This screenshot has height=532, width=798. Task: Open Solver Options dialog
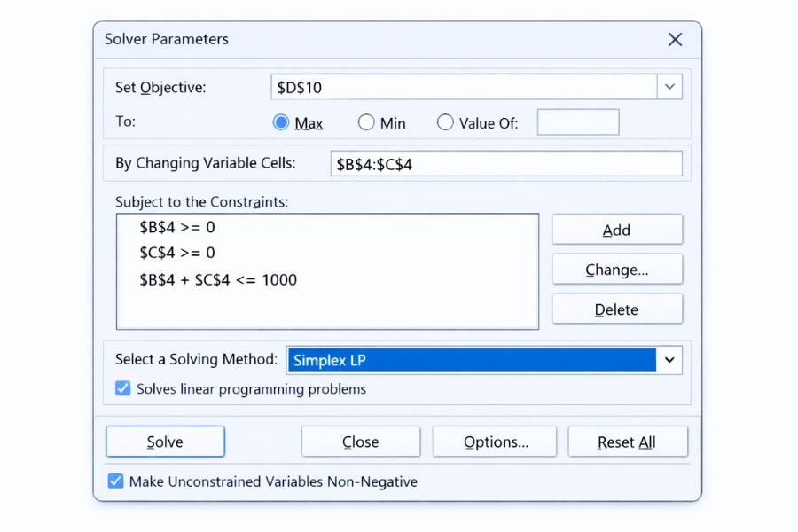494,441
